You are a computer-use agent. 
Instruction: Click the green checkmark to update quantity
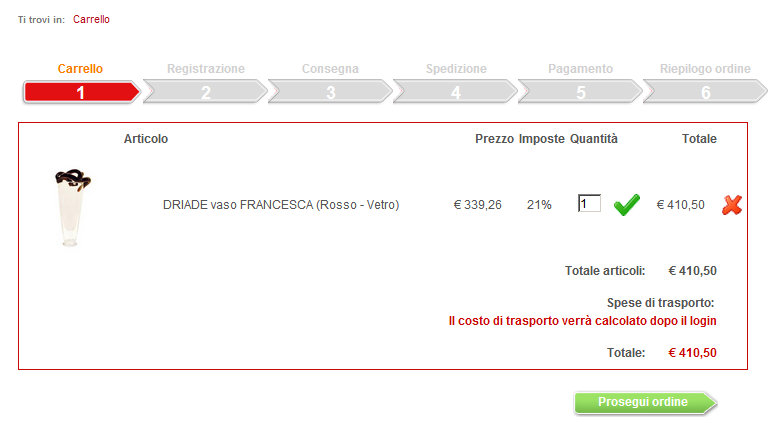coord(627,205)
